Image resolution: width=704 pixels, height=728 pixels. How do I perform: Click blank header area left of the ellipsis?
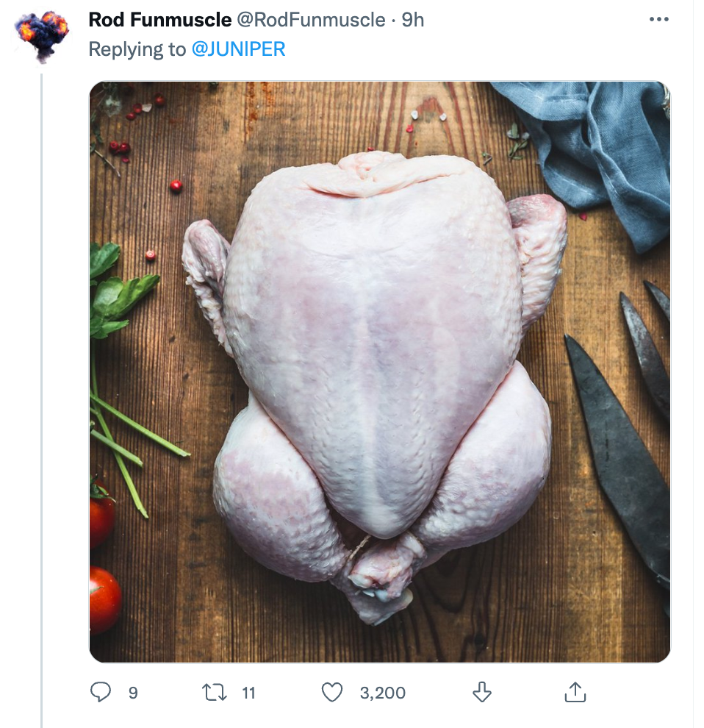[x=536, y=20]
